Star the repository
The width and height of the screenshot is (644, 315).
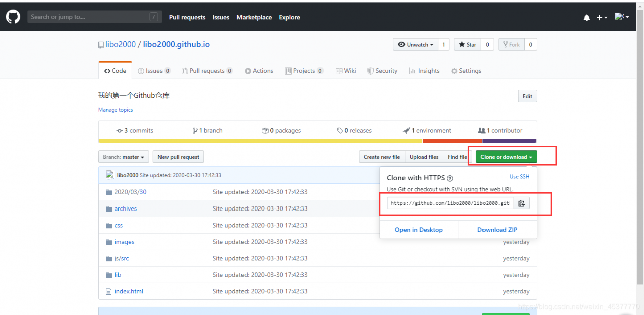click(x=467, y=45)
